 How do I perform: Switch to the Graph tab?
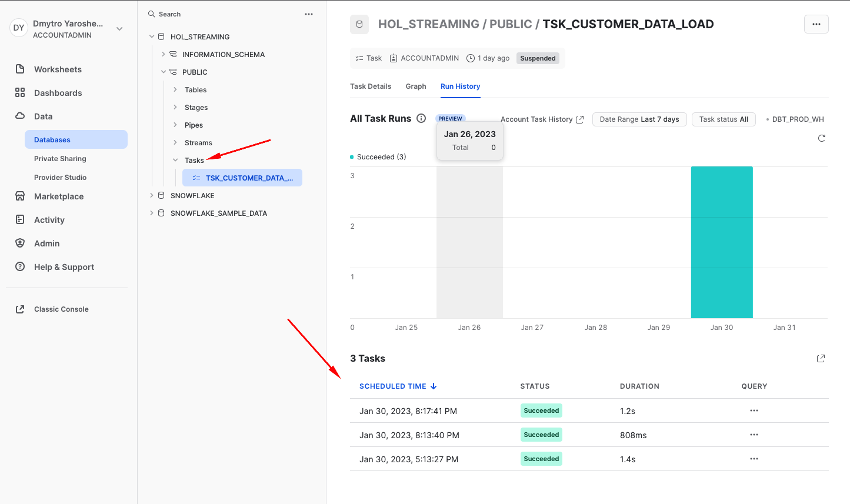coord(415,86)
